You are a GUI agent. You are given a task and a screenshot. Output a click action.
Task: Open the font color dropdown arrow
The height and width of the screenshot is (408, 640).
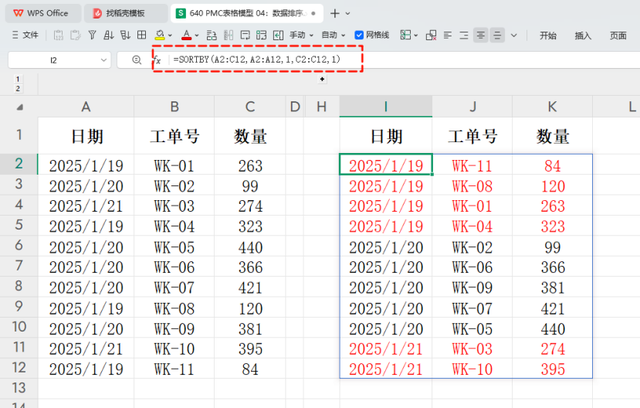(x=197, y=35)
